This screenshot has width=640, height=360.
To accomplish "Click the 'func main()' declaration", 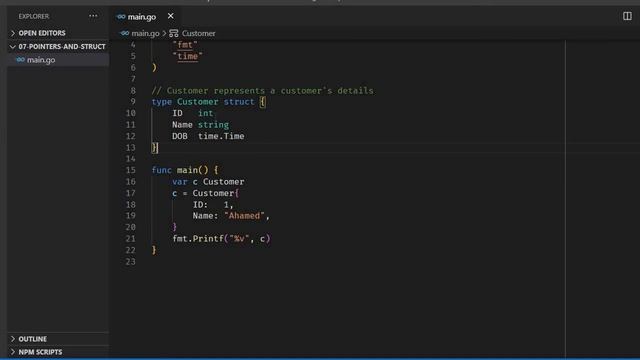I will (185, 170).
